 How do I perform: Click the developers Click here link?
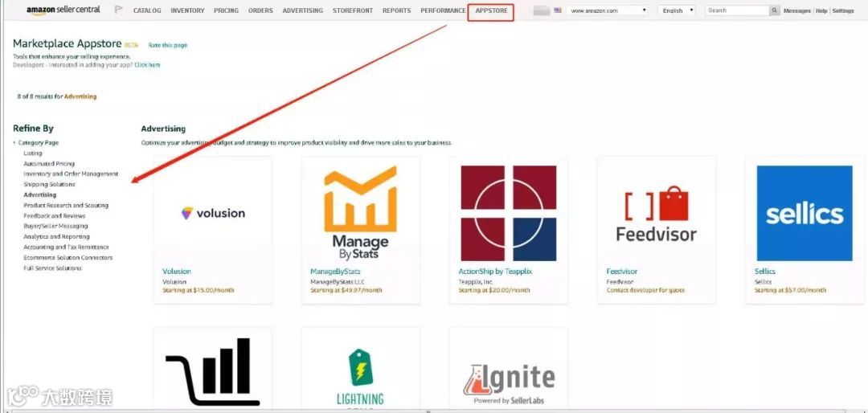[147, 65]
